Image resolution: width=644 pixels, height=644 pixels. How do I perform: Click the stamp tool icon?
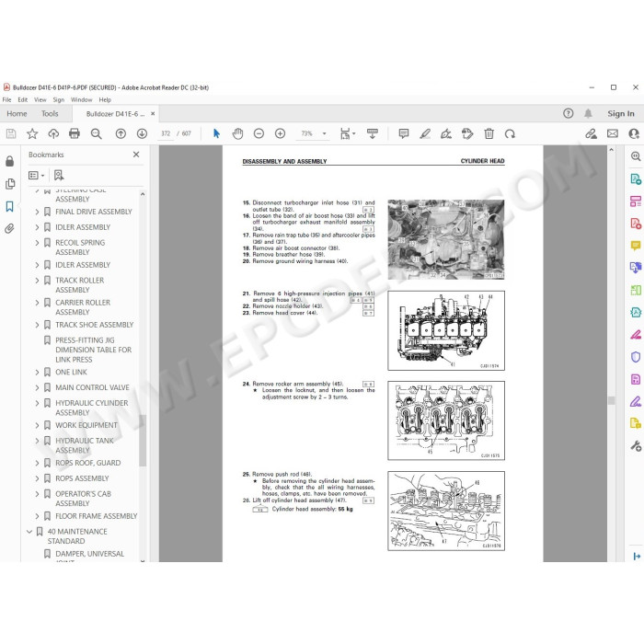467,133
